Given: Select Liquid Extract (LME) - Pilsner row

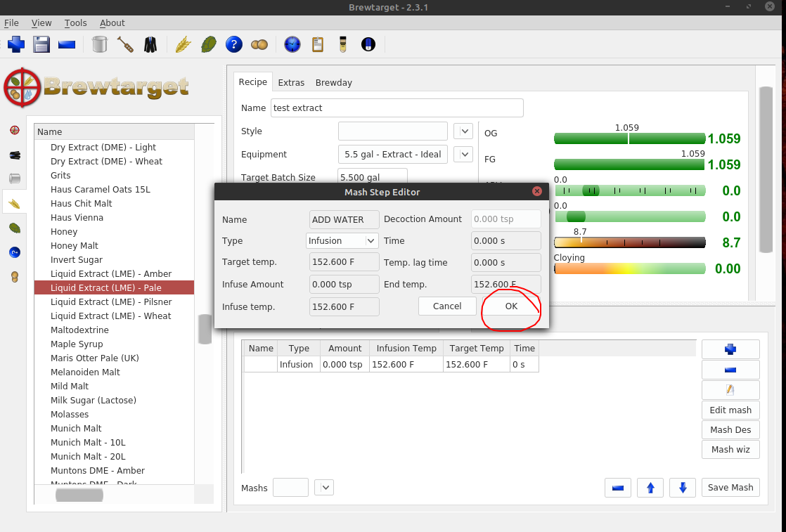Looking at the screenshot, I should pyautogui.click(x=115, y=301).
